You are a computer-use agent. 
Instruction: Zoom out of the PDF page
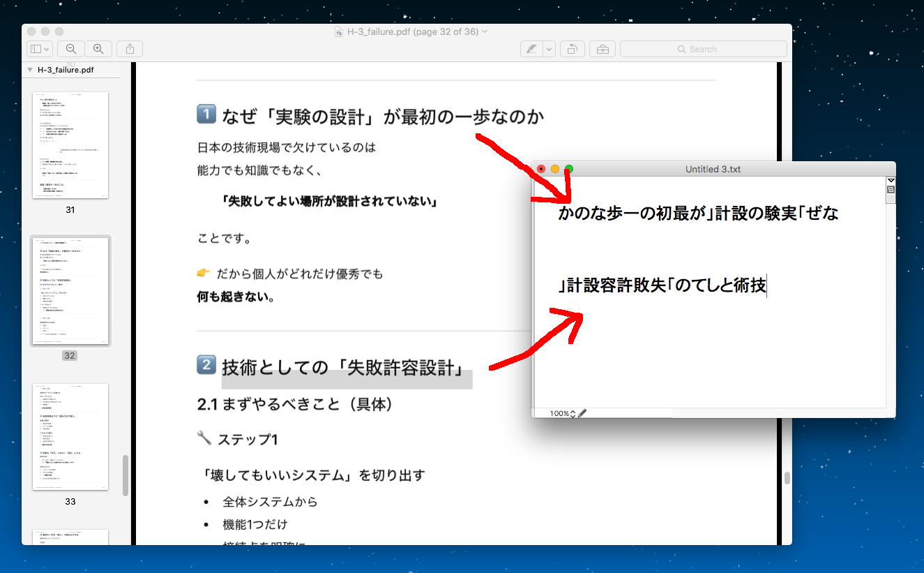click(70, 49)
